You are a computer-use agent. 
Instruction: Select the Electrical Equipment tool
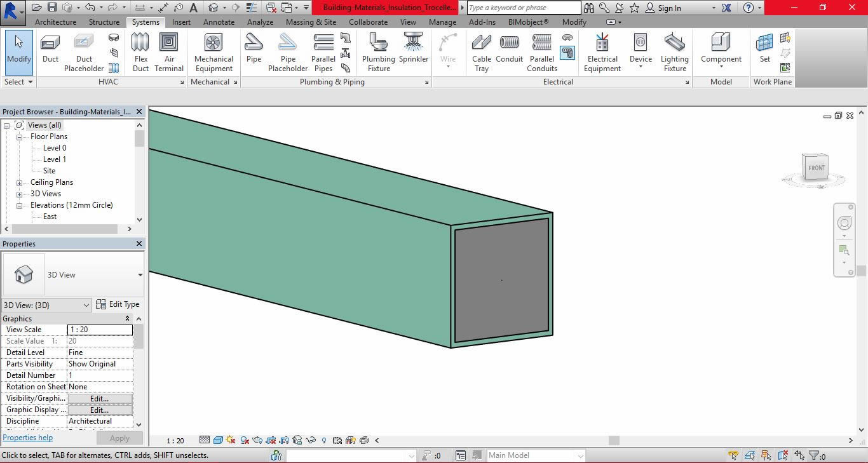(x=602, y=53)
